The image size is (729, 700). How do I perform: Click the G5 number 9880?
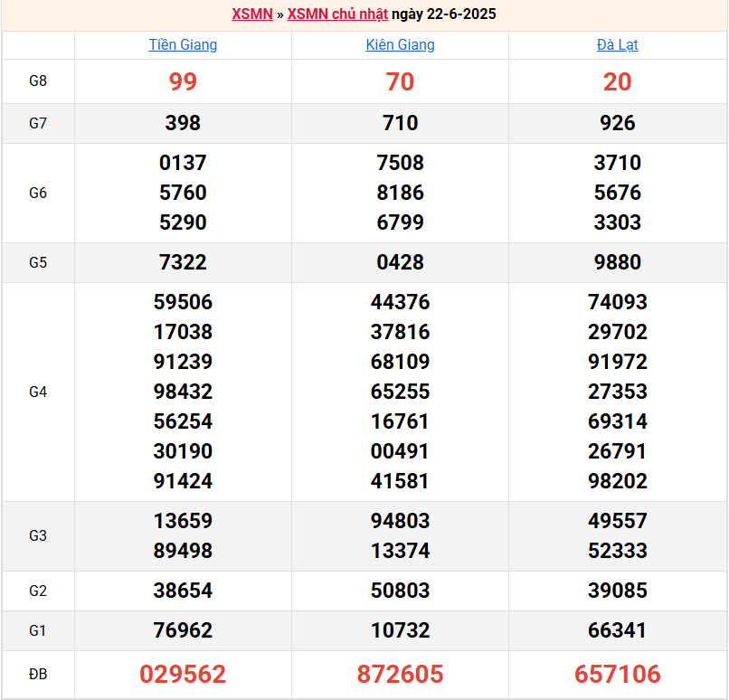[x=618, y=262]
